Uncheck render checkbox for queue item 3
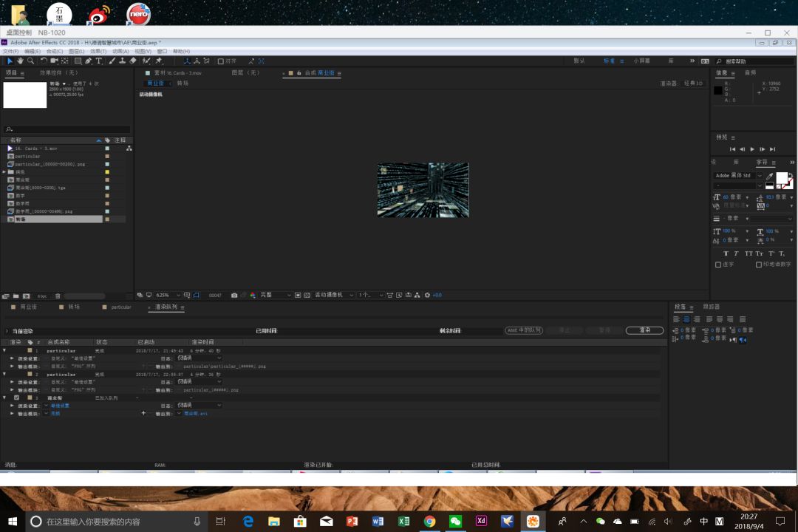 (17, 398)
